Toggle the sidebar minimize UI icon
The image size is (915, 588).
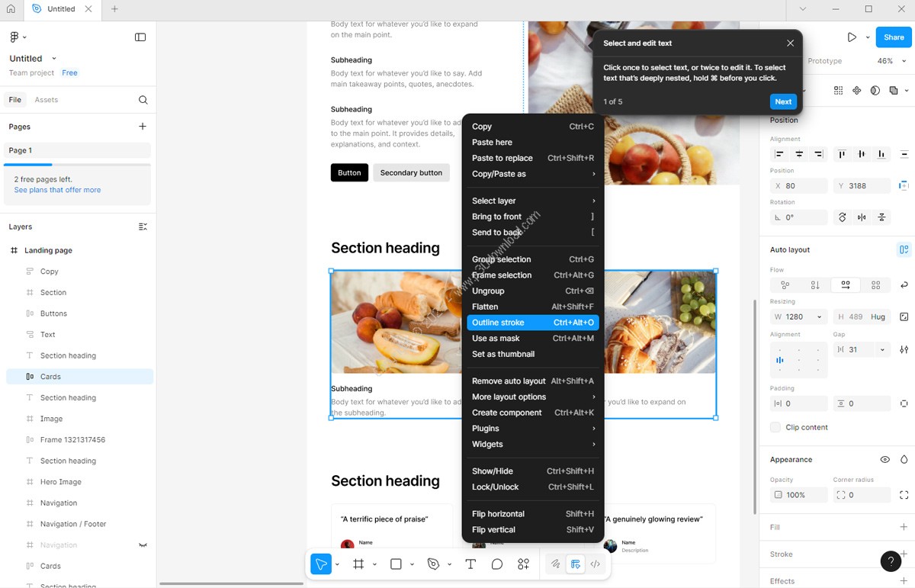(140, 37)
